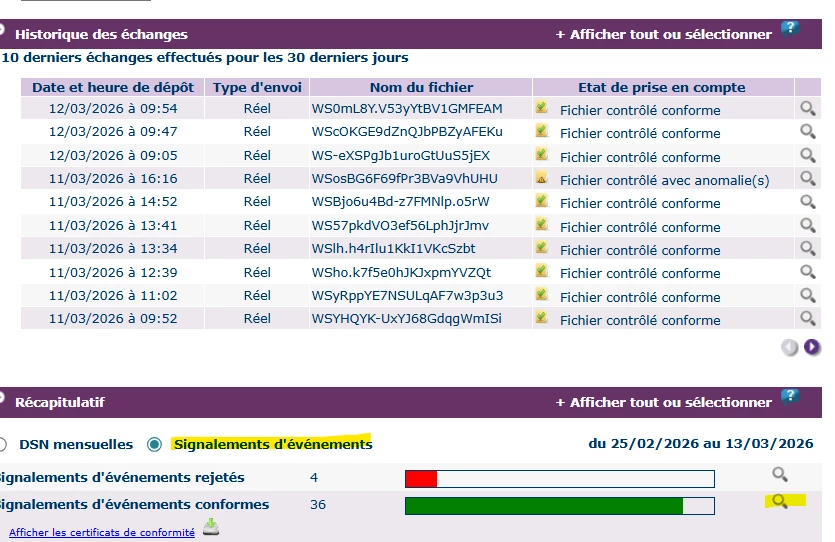The image size is (835, 542).
Task: Click Etat de prise en compte header
Action: 662,87
